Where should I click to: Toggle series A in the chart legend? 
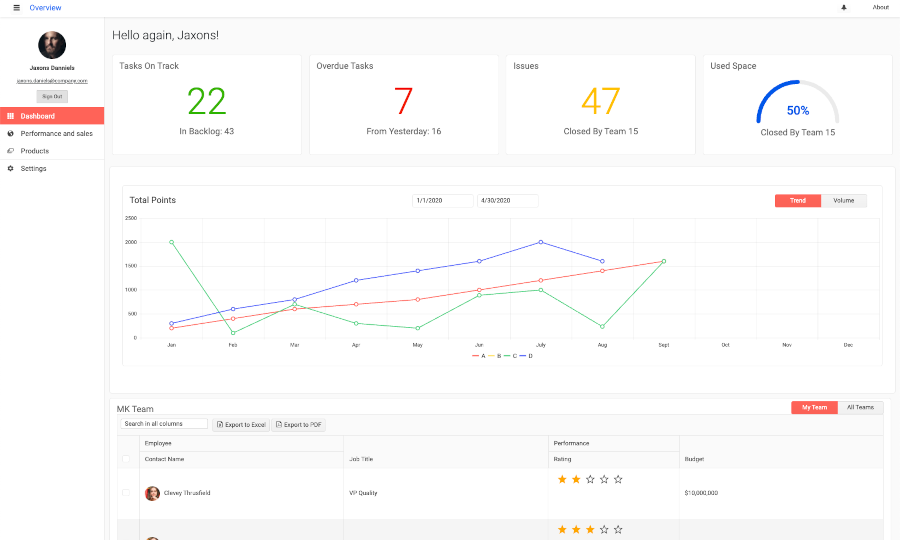[479, 356]
